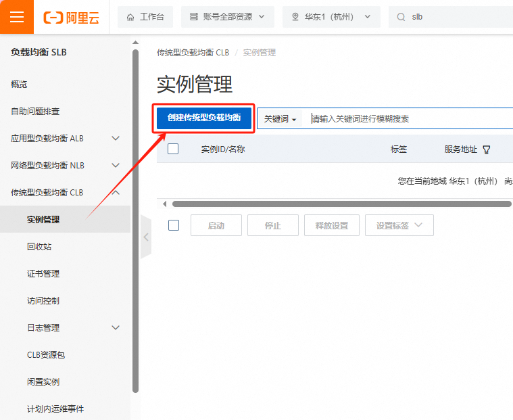
Task: Click the 启动 button
Action: (216, 225)
